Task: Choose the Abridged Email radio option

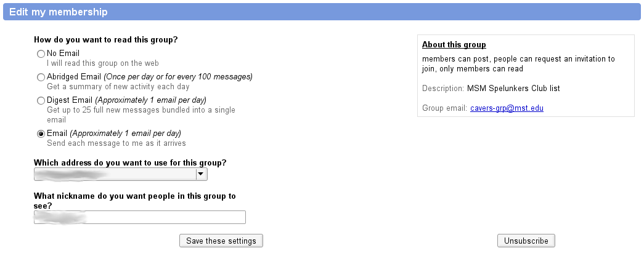Action: tap(41, 77)
